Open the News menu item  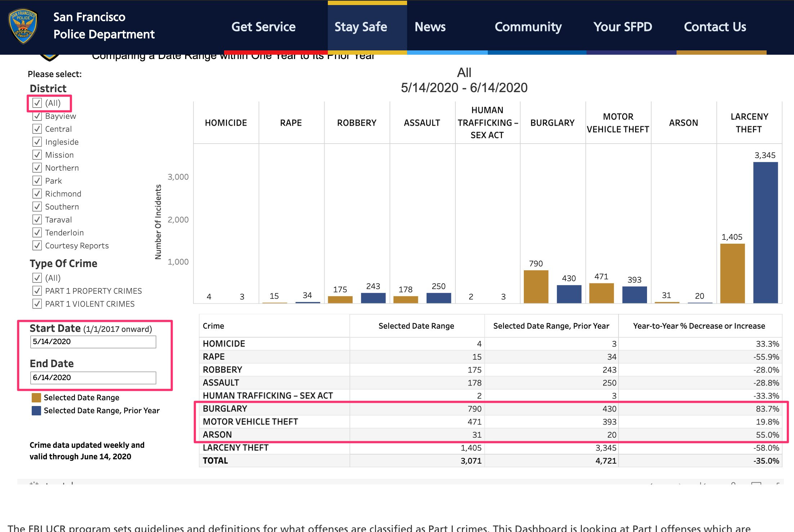(x=430, y=27)
